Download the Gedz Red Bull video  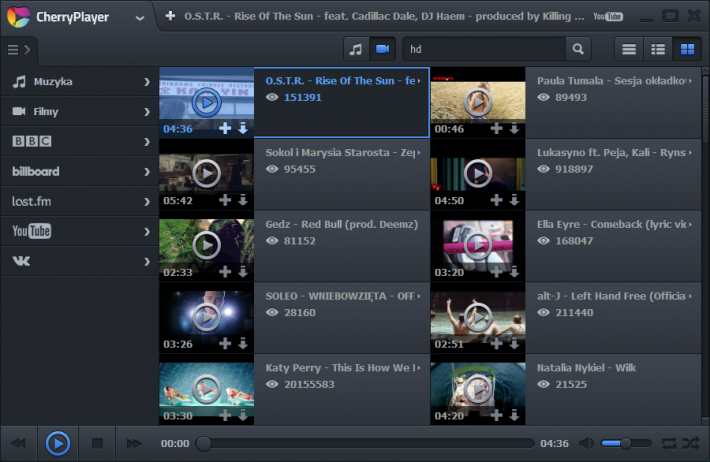[243, 271]
